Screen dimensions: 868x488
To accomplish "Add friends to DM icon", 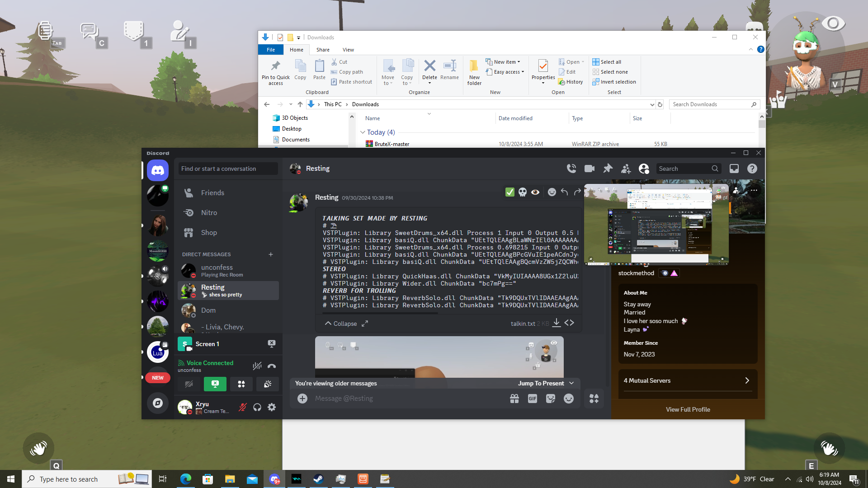I will 626,169.
